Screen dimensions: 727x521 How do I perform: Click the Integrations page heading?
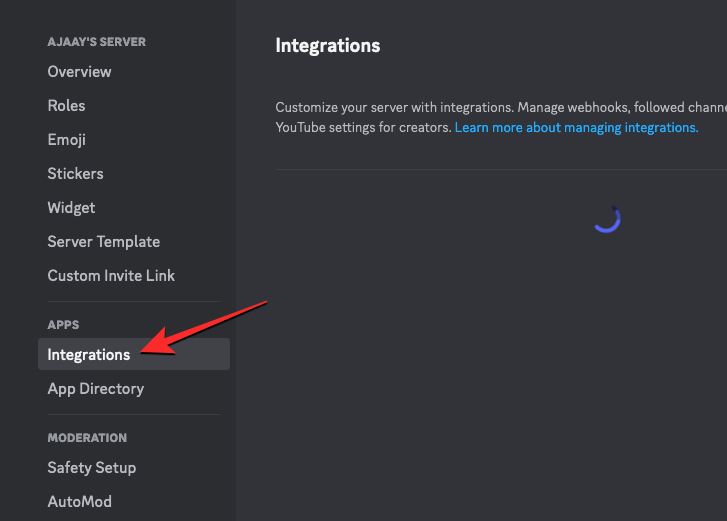[327, 46]
